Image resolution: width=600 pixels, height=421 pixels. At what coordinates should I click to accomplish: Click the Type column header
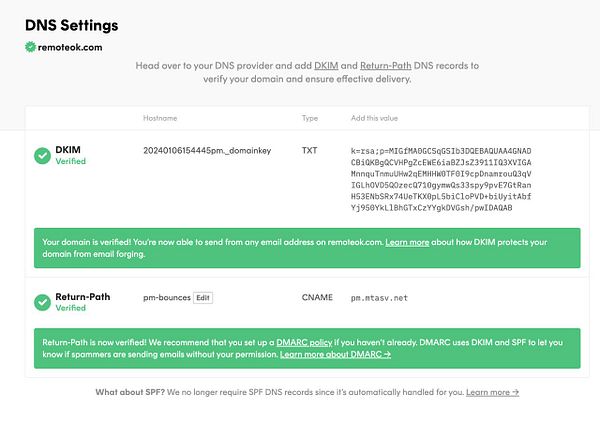click(x=309, y=118)
